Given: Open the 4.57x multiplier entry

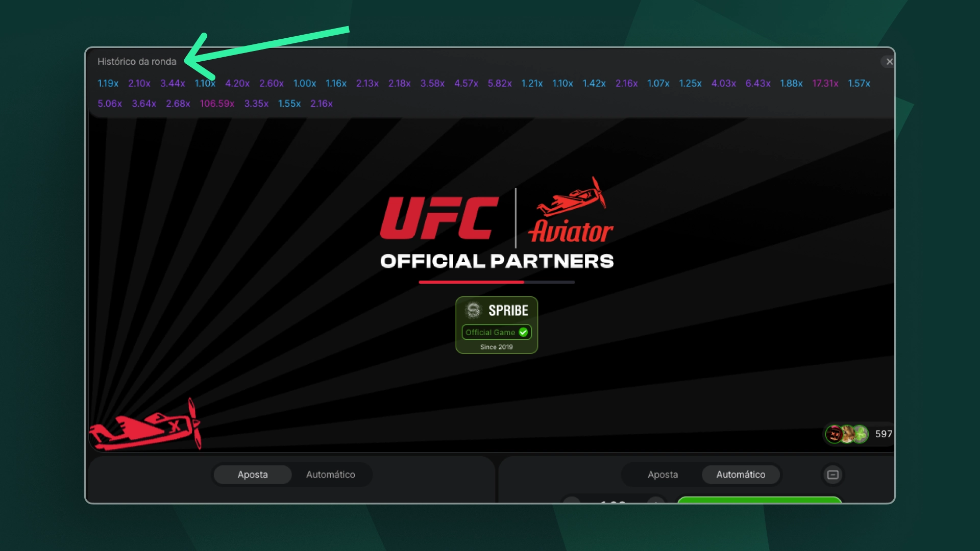Looking at the screenshot, I should [467, 83].
